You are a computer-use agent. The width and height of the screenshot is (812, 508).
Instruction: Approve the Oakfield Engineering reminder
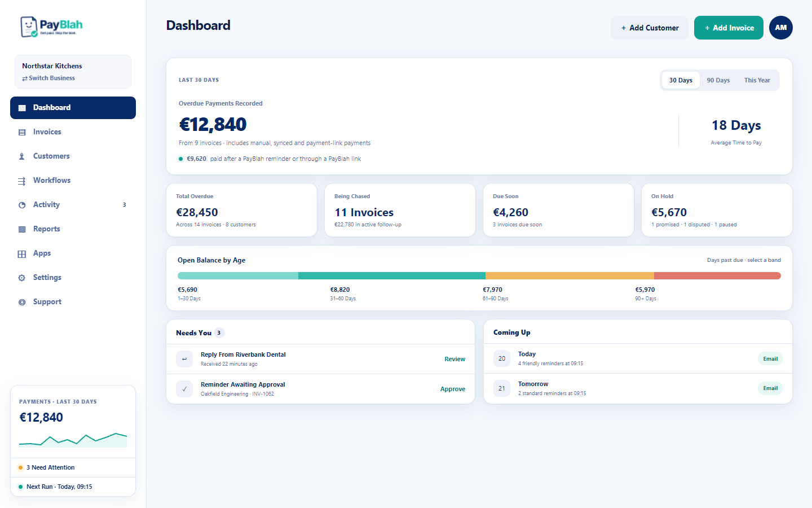[x=453, y=389]
